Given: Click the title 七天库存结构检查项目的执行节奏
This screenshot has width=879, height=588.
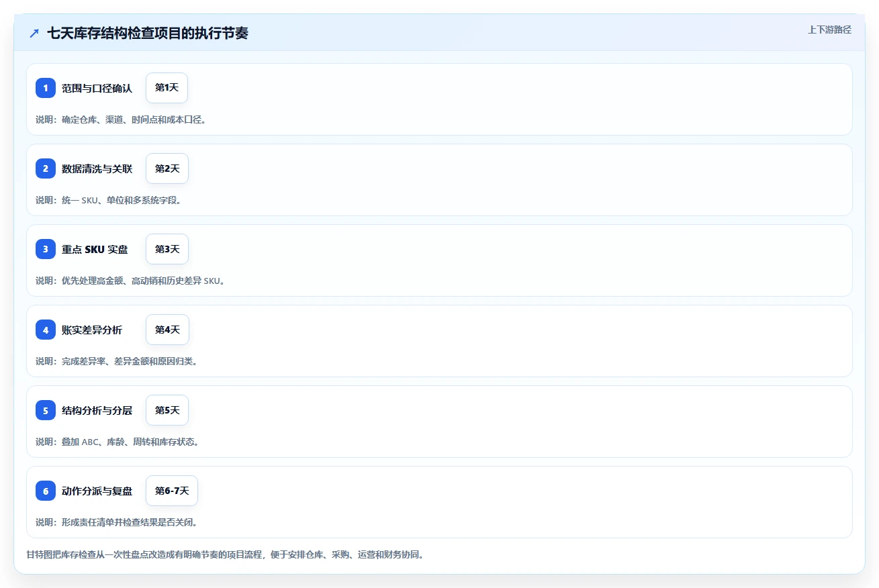Looking at the screenshot, I should (148, 33).
